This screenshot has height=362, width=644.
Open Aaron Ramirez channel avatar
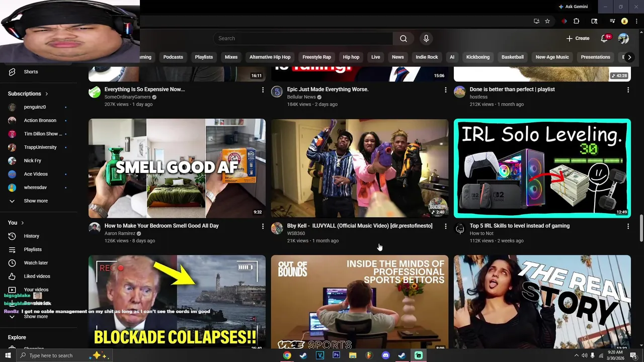tap(95, 228)
